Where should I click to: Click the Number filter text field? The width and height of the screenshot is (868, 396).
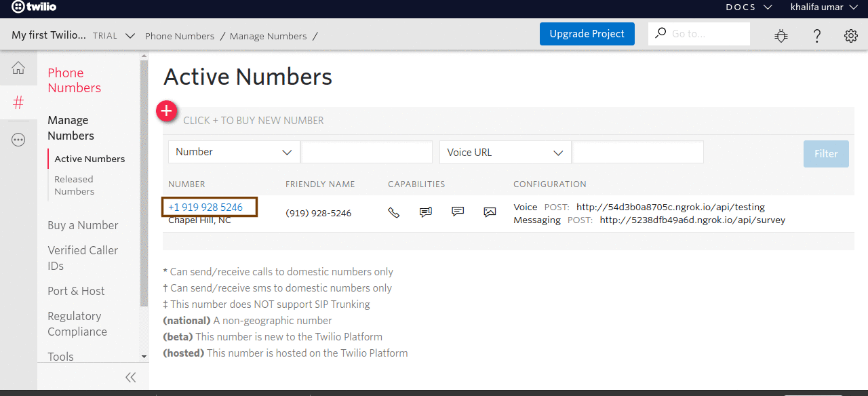click(x=366, y=152)
